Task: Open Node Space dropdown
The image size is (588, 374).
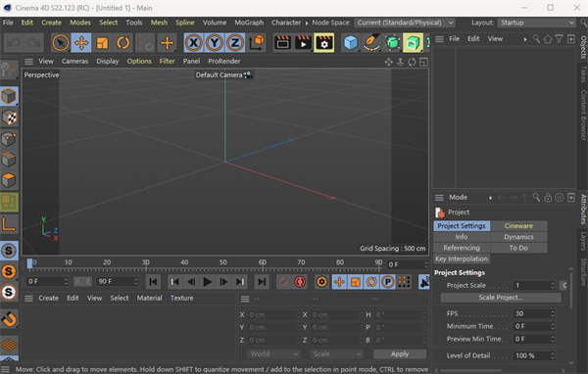Action: coord(405,23)
